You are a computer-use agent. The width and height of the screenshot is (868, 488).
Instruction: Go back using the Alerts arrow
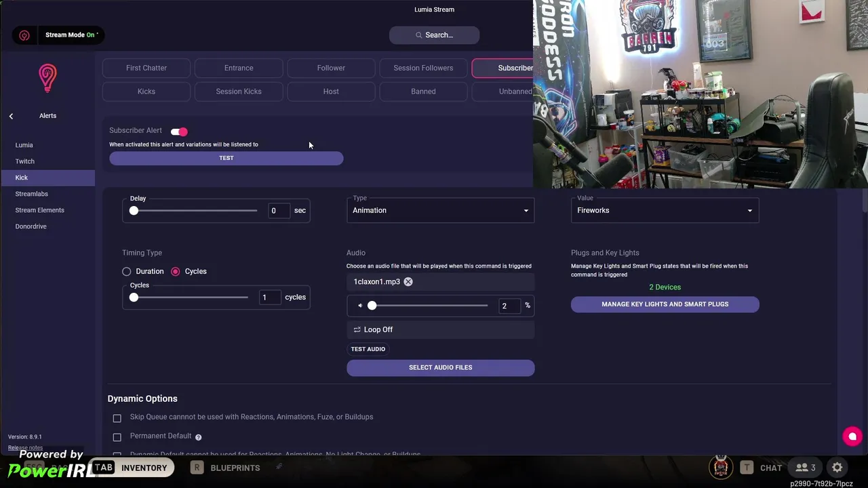11,116
